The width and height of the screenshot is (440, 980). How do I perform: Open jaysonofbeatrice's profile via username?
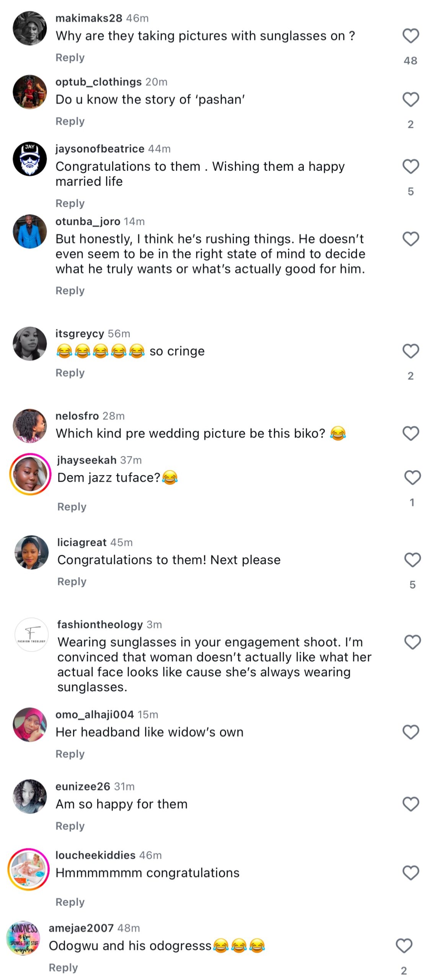tap(100, 149)
